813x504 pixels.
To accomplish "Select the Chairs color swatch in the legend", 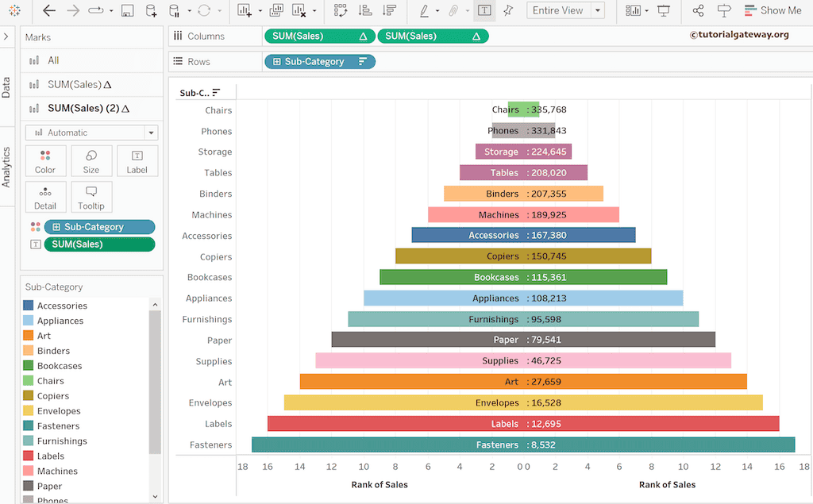I will tap(29, 380).
